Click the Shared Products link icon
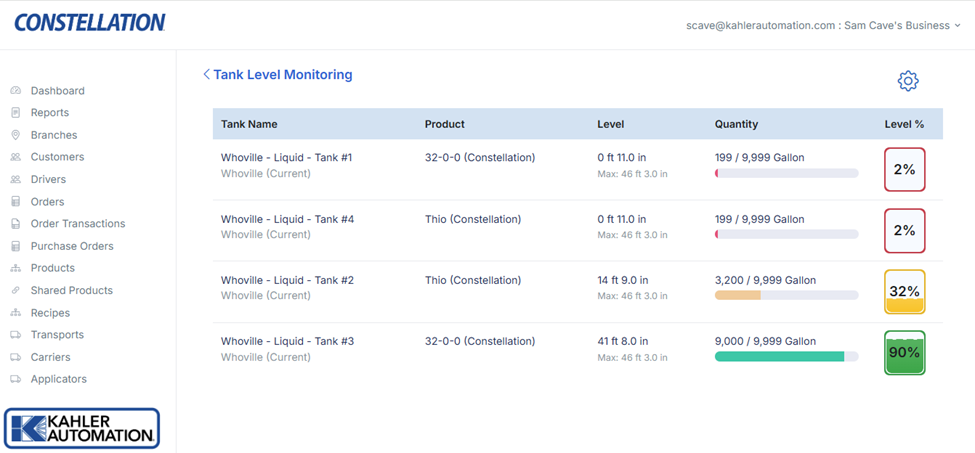975x453 pixels. click(x=16, y=291)
